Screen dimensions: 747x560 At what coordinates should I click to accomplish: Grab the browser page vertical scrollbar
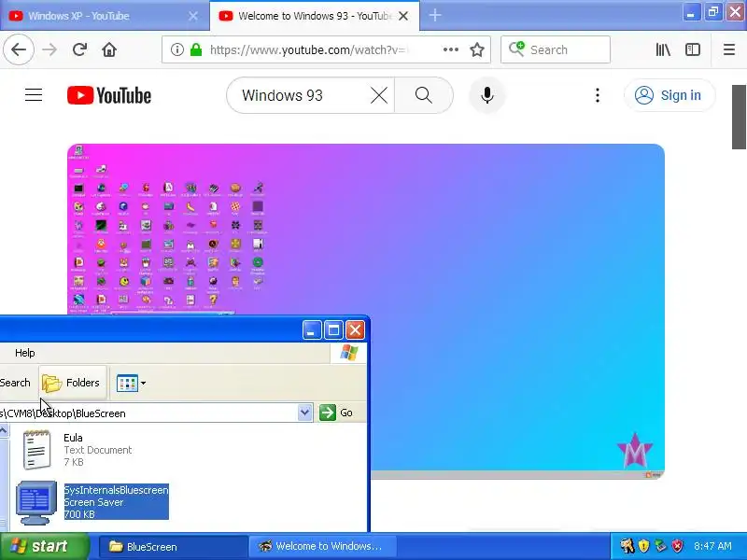[739, 118]
